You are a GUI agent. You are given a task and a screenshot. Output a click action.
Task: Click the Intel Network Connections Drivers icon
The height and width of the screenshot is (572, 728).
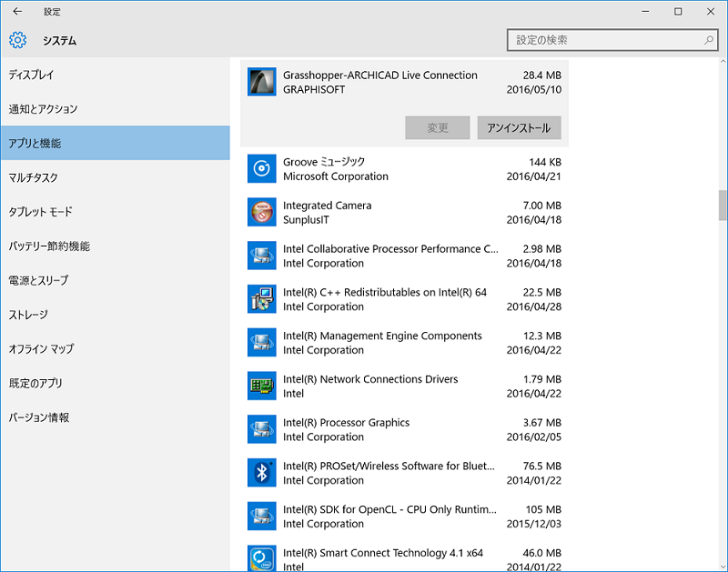point(262,386)
